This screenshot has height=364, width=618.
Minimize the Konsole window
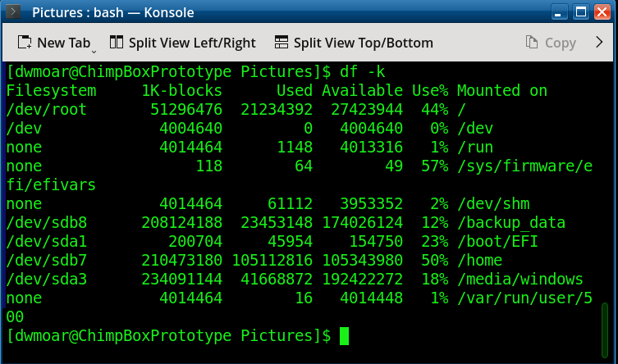pos(560,12)
